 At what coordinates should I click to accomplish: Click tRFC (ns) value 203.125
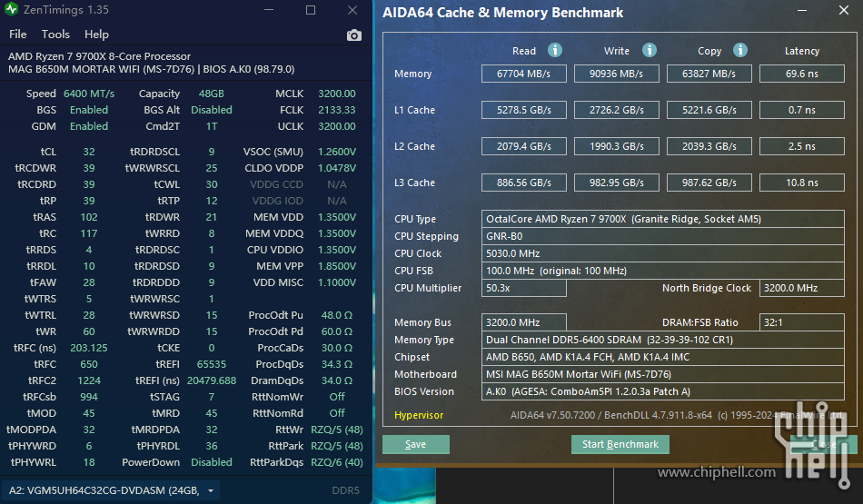89,348
